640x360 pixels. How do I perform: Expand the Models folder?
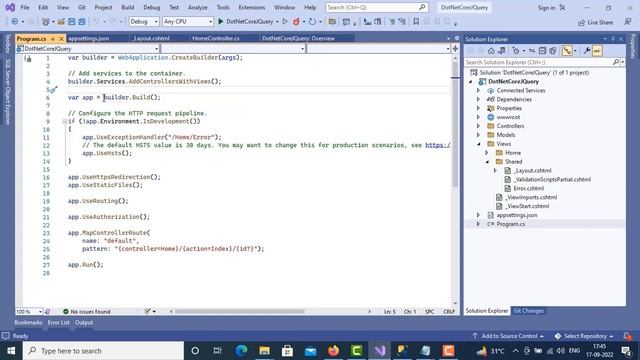(x=478, y=135)
